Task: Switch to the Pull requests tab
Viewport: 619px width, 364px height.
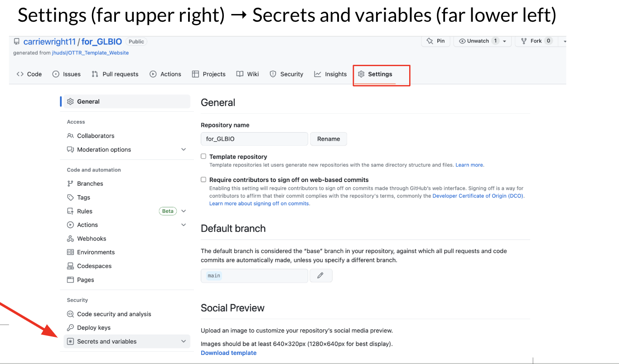Action: point(115,74)
